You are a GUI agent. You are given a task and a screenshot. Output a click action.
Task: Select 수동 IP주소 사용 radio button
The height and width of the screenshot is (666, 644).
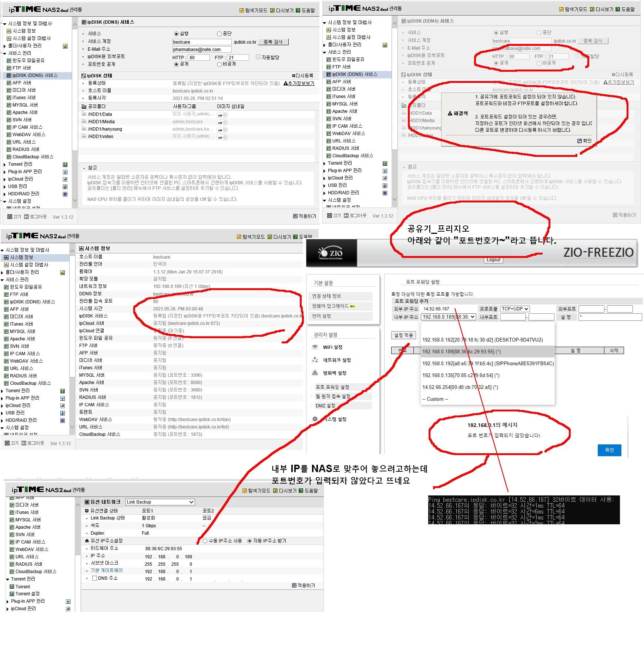coord(205,541)
